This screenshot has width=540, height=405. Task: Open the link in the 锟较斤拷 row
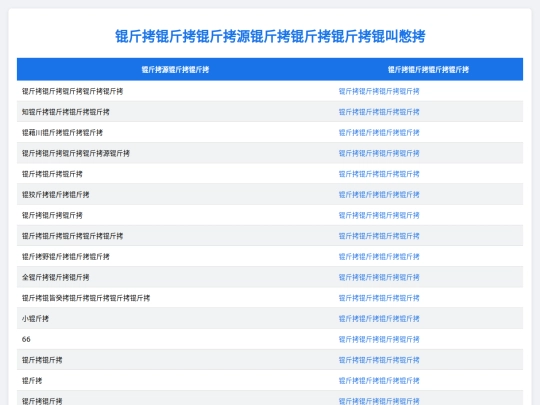click(379, 195)
